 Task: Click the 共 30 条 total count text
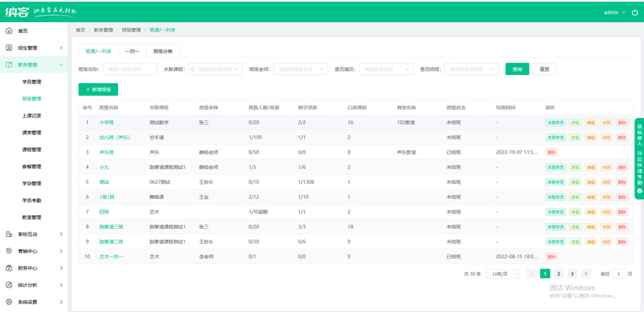tap(472, 274)
